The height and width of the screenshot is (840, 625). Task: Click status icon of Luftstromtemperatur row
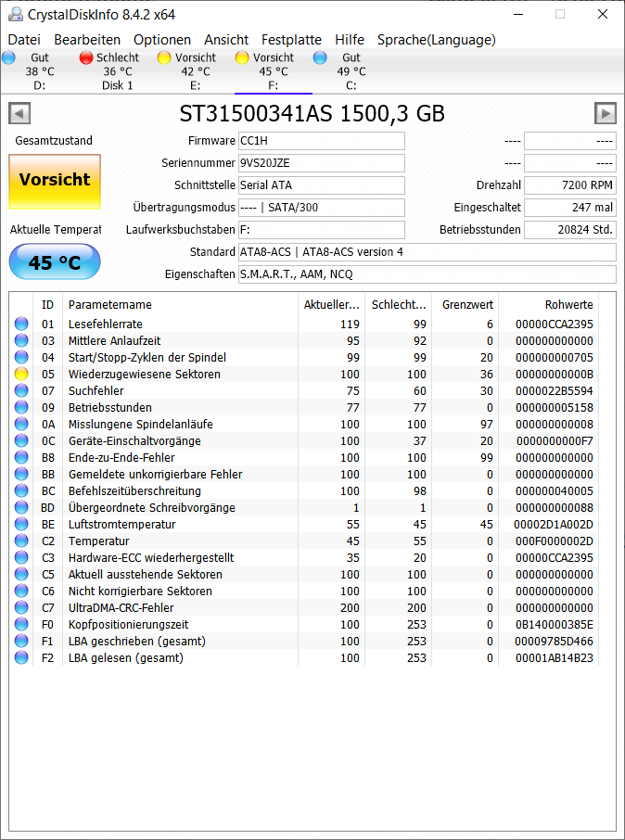pos(21,525)
